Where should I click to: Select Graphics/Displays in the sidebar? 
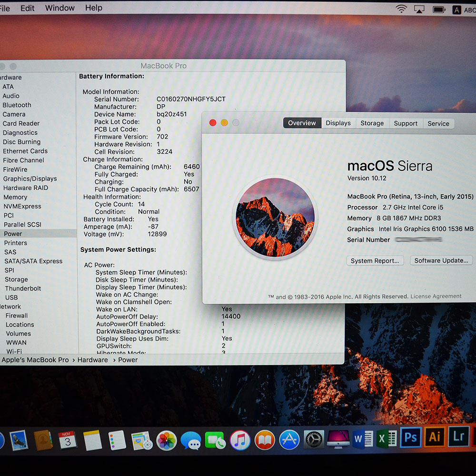pos(30,178)
